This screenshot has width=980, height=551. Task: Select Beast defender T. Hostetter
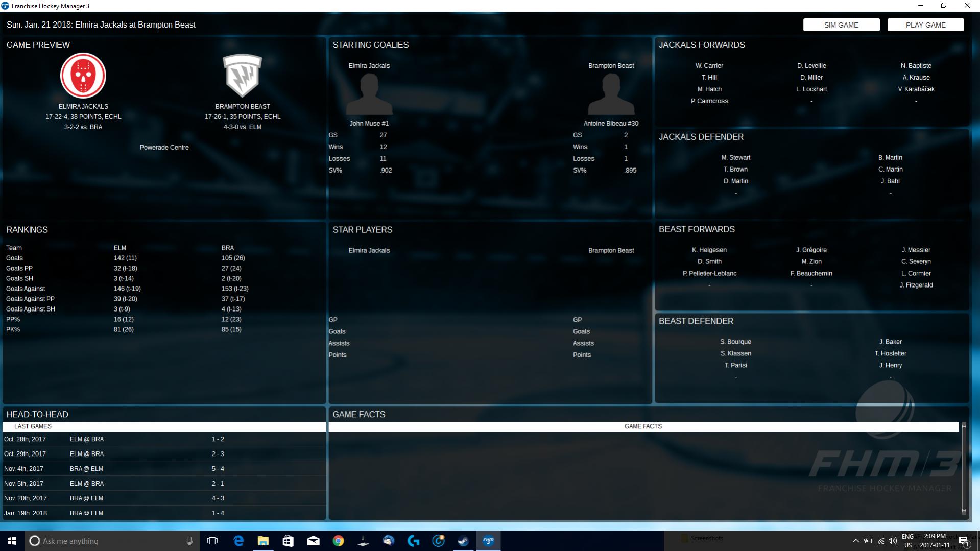pyautogui.click(x=890, y=354)
